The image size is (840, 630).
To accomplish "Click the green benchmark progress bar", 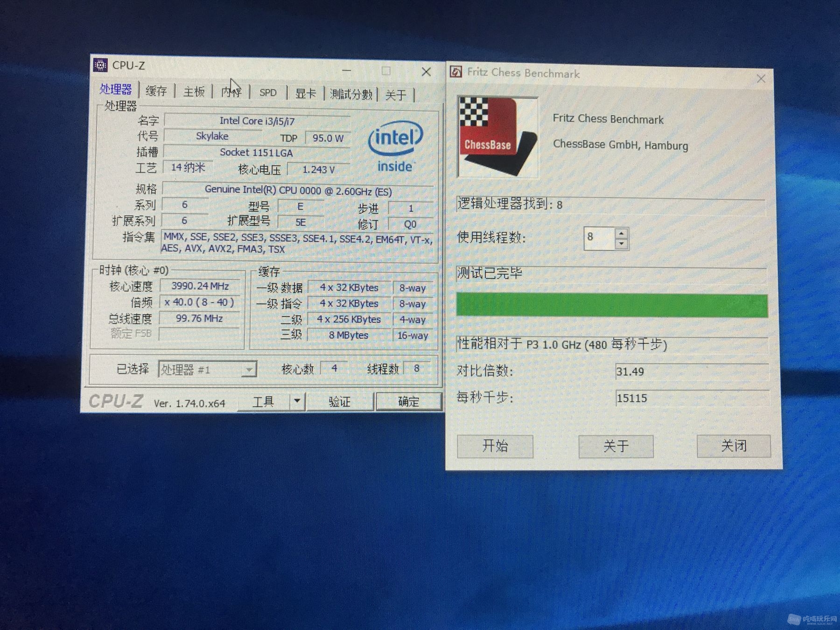I will [612, 306].
